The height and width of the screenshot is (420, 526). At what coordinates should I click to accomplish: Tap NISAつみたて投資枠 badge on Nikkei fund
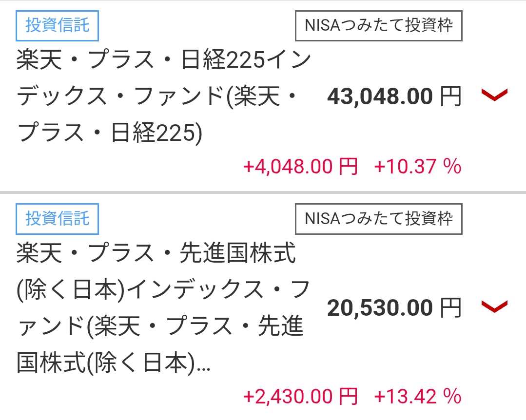tap(378, 25)
